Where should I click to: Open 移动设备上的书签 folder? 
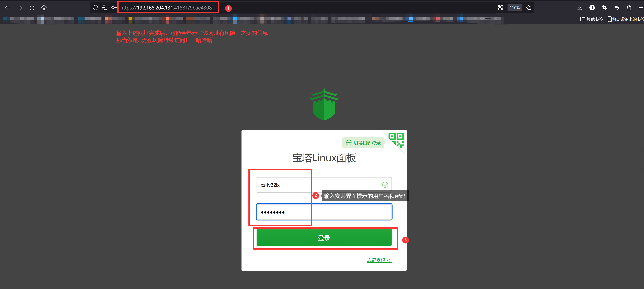(x=626, y=19)
